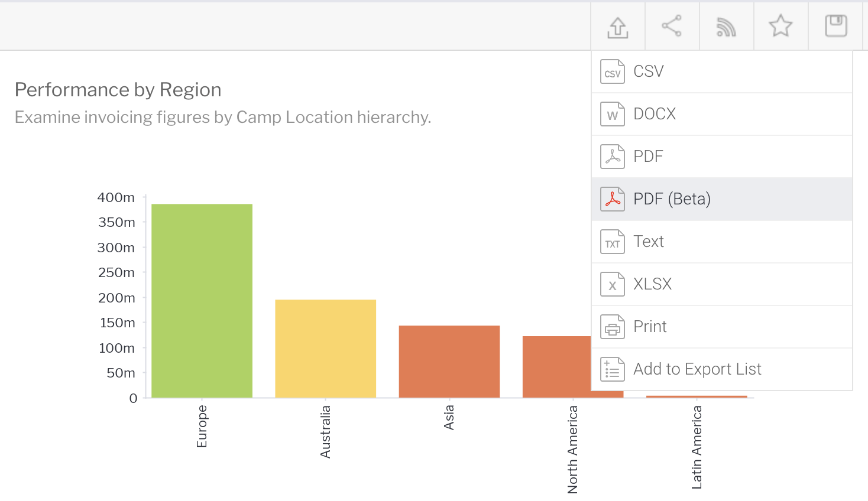The height and width of the screenshot is (501, 868).
Task: Click the green Europe bar
Action: (x=202, y=300)
